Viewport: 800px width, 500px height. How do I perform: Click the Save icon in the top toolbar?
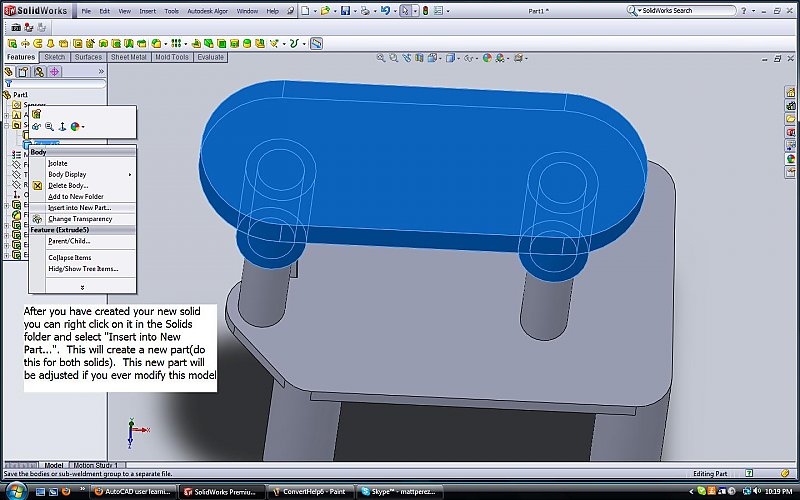(344, 11)
